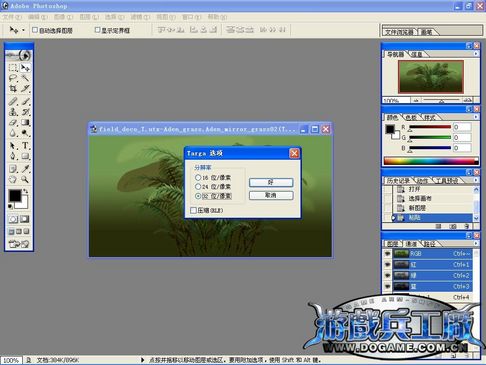Click the color spectrum ramp bar
This screenshot has width=486, height=365.
tap(431, 161)
